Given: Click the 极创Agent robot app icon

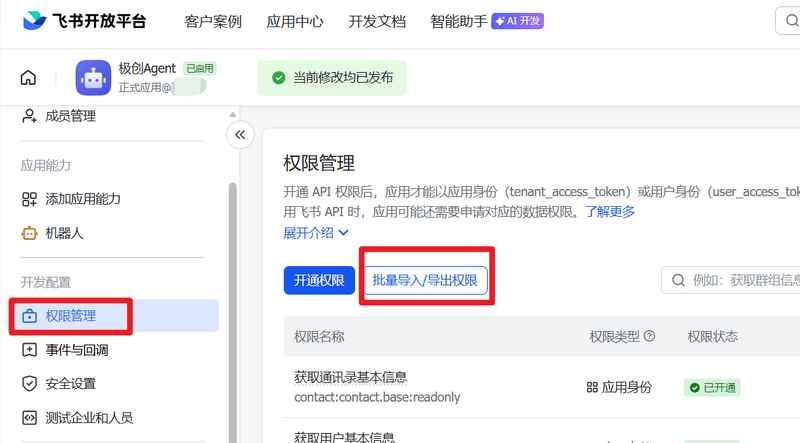Looking at the screenshot, I should (x=93, y=78).
